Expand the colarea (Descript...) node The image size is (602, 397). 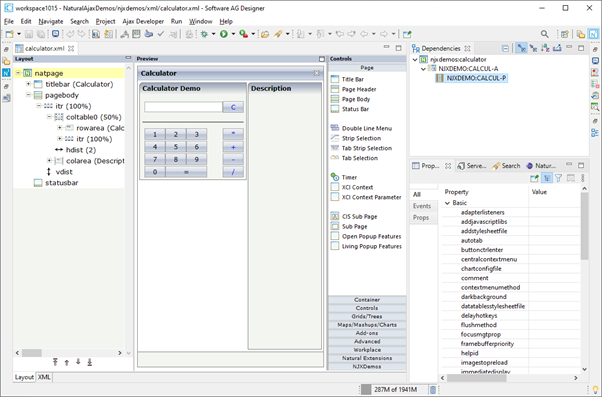tap(50, 160)
